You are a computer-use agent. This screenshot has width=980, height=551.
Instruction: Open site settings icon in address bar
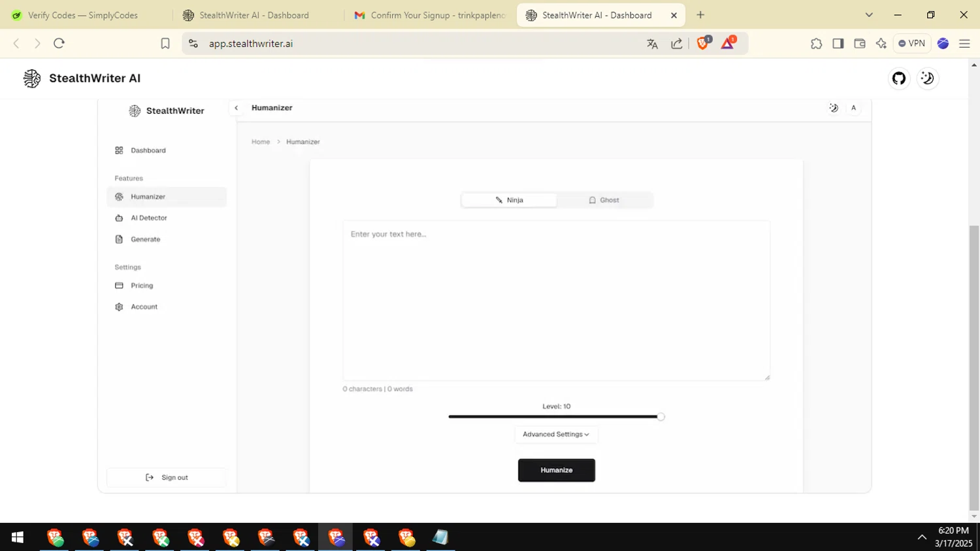(x=193, y=43)
